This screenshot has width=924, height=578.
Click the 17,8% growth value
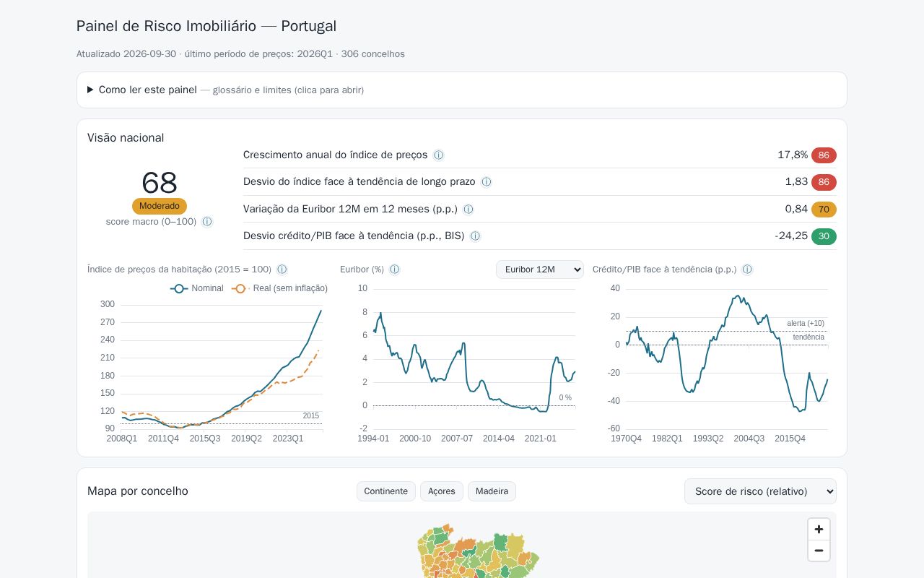point(793,155)
